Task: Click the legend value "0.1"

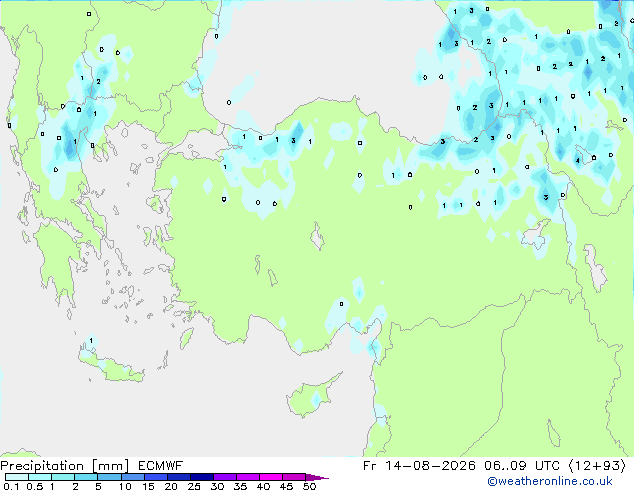Action: (11, 486)
